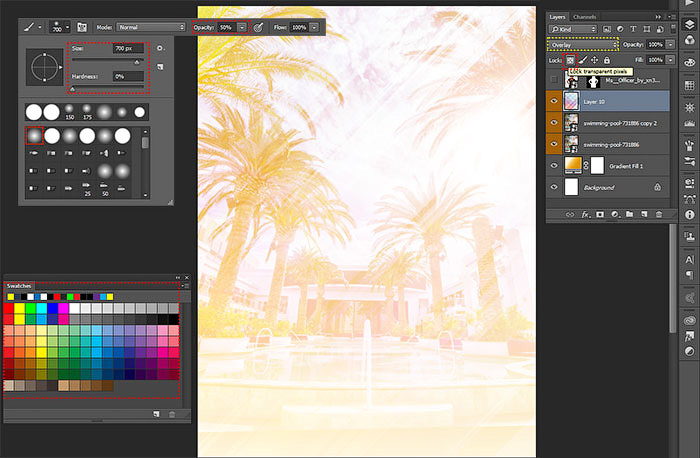Filter layers by adjustment layer icon
Screen dimensions: 700x458
click(x=620, y=29)
